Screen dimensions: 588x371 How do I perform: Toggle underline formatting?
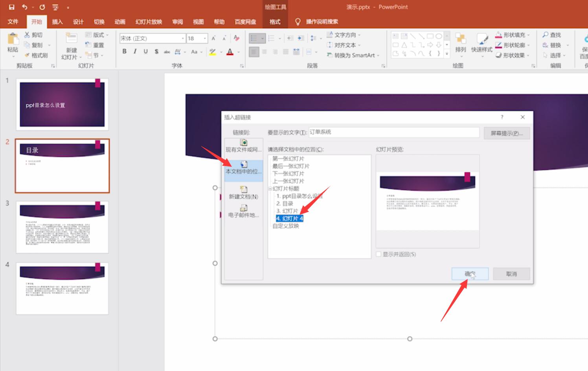coord(145,52)
